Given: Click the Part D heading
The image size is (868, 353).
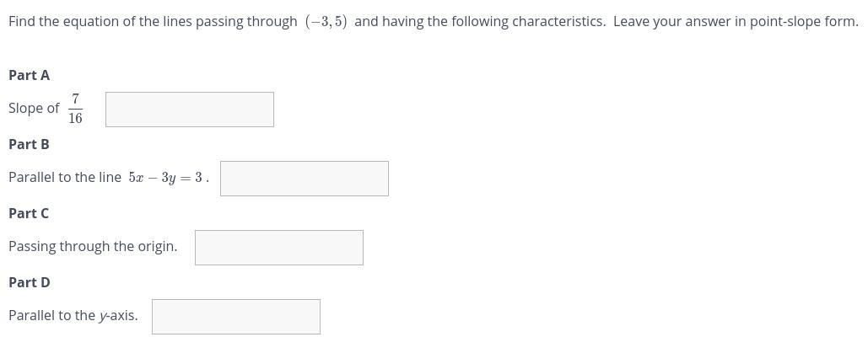Looking at the screenshot, I should tap(29, 282).
